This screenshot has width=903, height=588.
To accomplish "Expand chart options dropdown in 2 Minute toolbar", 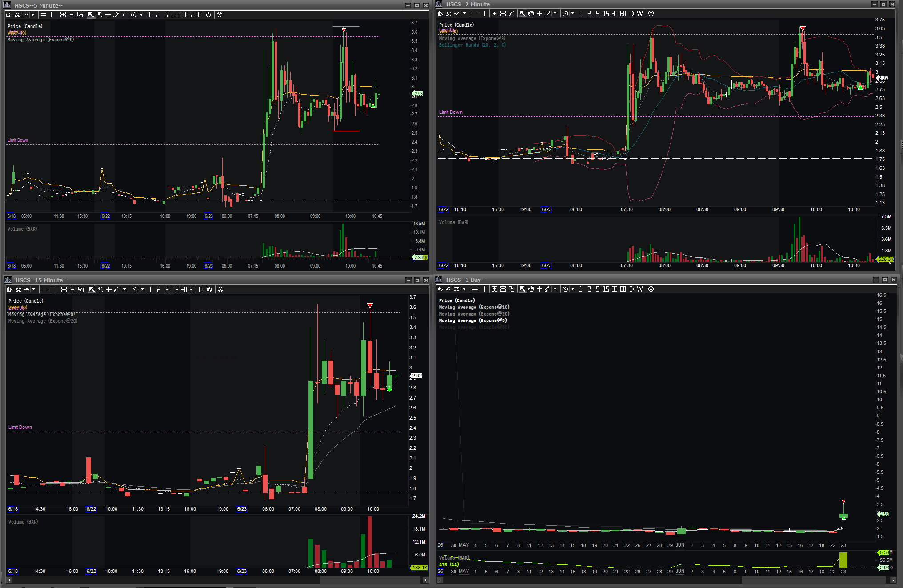I will [x=464, y=13].
